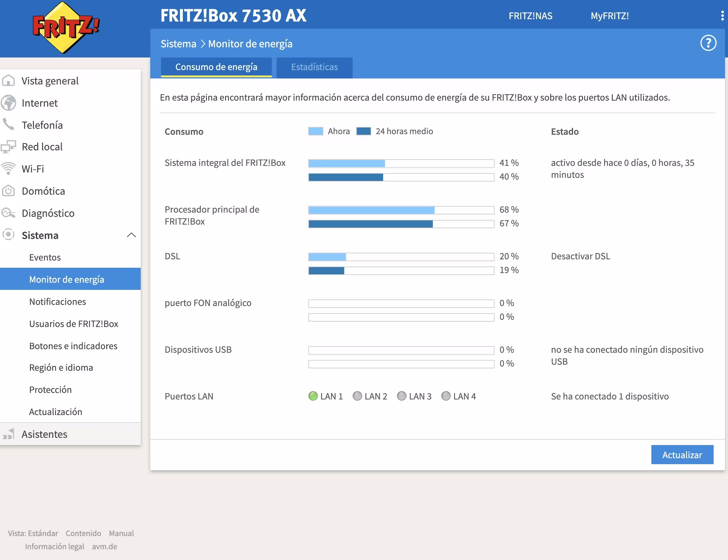The width and height of the screenshot is (728, 560).
Task: Click the Asistentes wizard icon
Action: [8, 434]
